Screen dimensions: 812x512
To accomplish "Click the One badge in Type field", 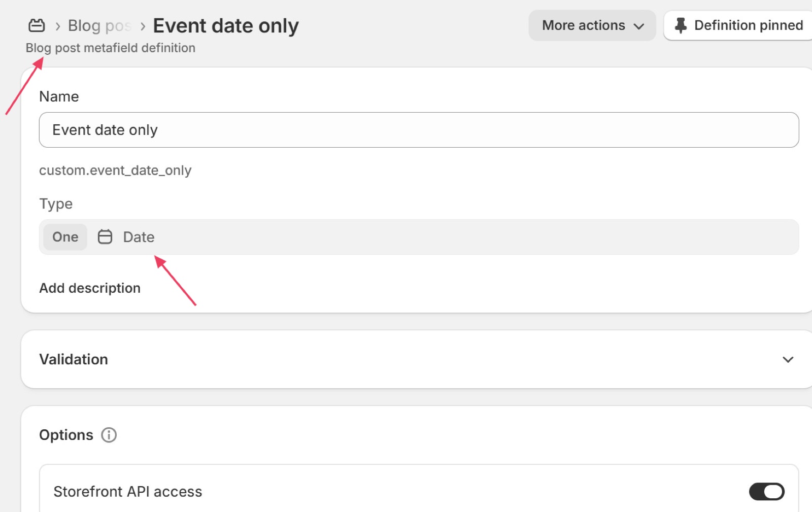I will click(65, 237).
